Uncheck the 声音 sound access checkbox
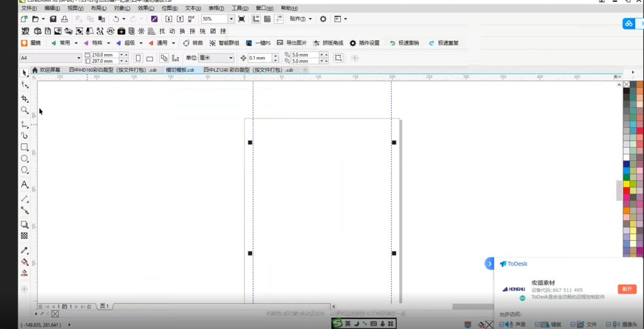The width and height of the screenshot is (644, 329). [x=502, y=325]
